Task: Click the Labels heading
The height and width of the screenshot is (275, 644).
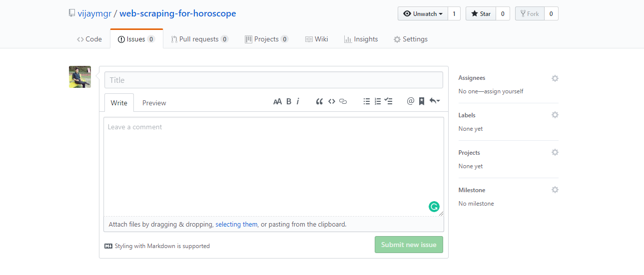Action: pos(467,115)
